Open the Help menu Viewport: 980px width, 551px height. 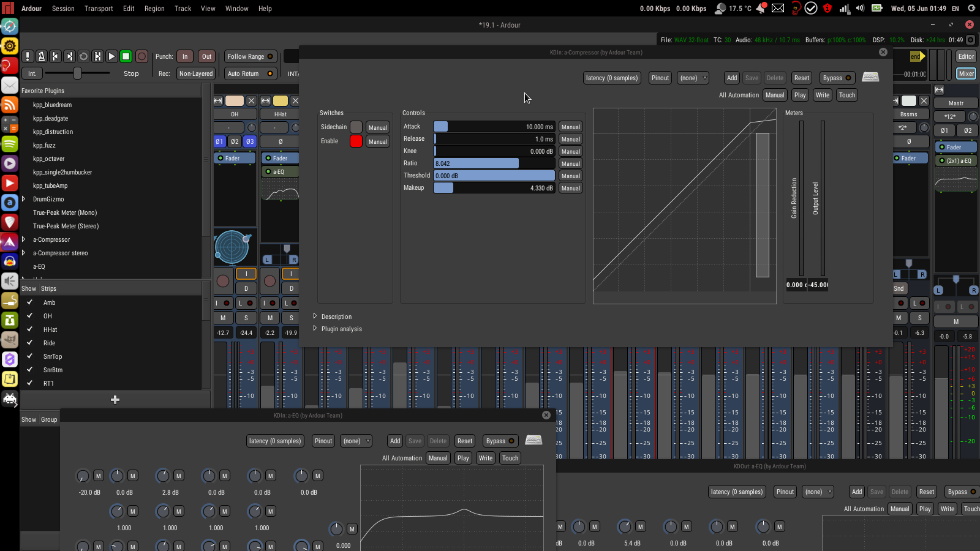pos(265,9)
